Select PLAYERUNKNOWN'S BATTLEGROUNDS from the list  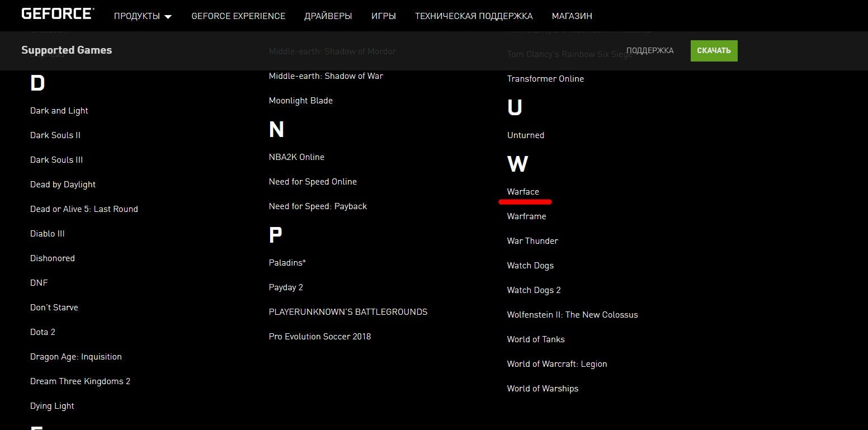[348, 311]
